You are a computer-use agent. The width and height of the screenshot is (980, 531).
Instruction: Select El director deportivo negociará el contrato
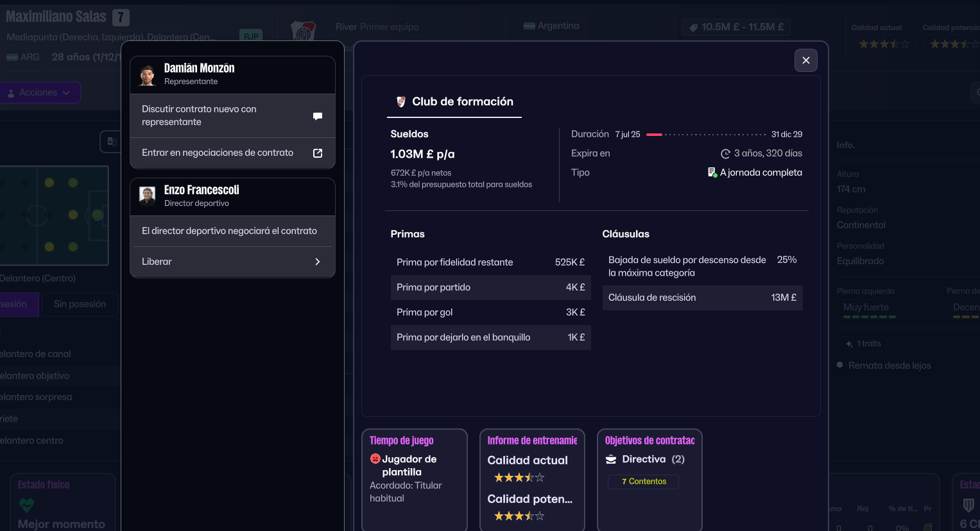[x=232, y=231]
